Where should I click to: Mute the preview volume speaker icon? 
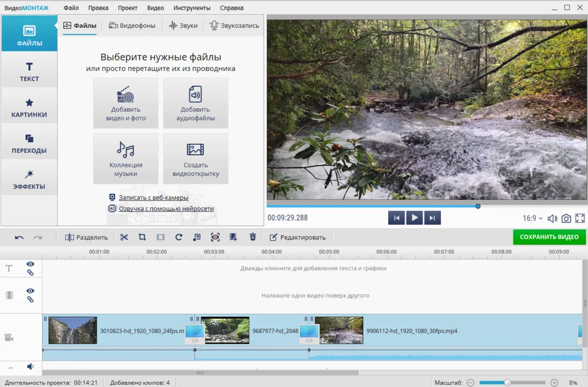point(552,218)
